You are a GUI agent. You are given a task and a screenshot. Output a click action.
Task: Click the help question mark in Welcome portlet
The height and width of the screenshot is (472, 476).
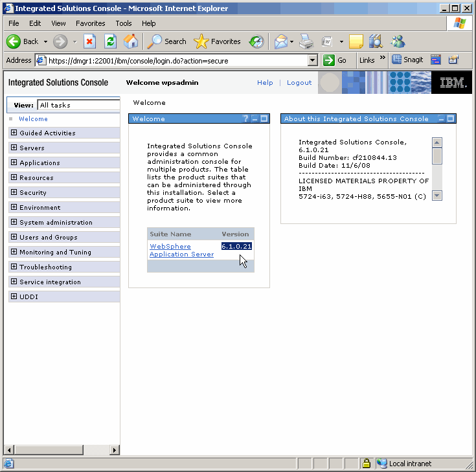(x=245, y=119)
